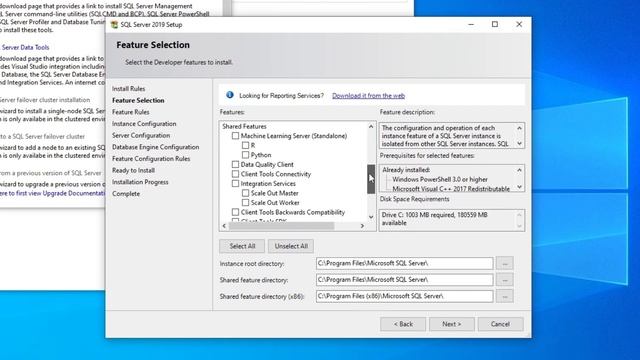640x360 pixels.
Task: Select the Feature Selection step
Action: (138, 100)
